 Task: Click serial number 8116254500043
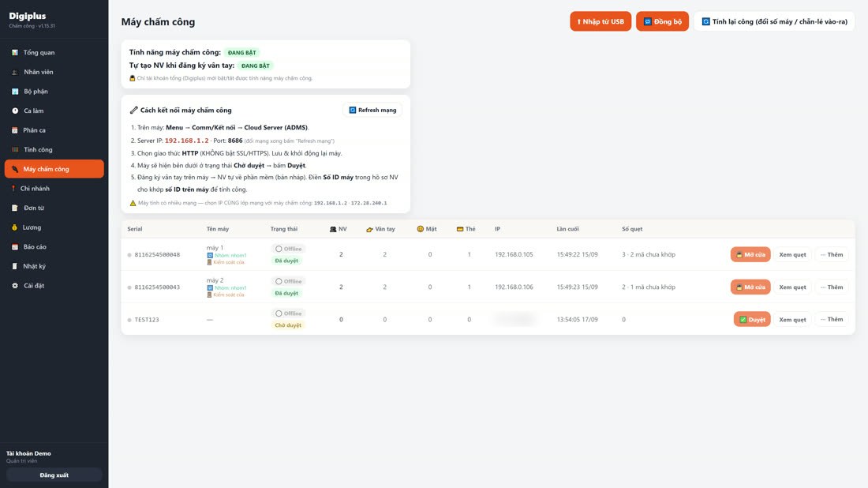(x=157, y=287)
